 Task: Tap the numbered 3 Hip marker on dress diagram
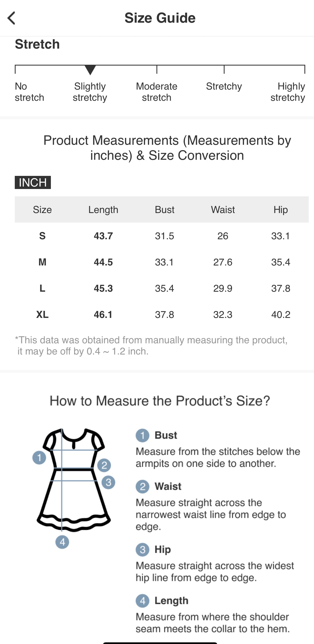[x=108, y=482]
